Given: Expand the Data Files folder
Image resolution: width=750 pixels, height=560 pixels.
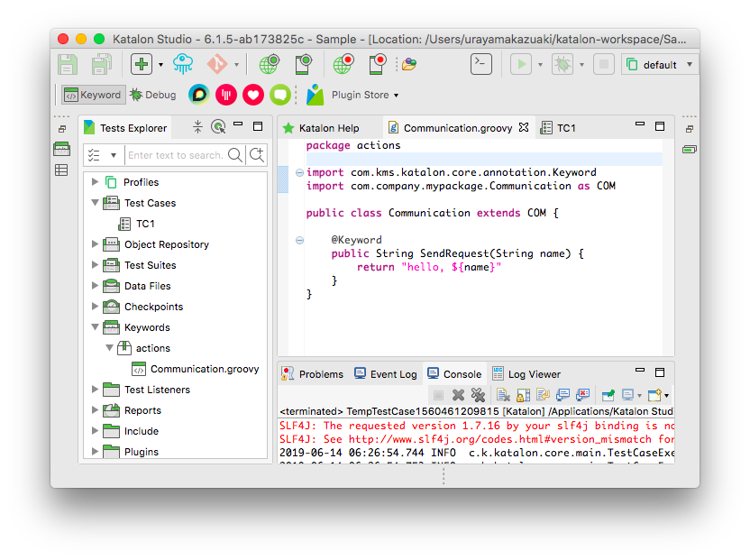Looking at the screenshot, I should pyautogui.click(x=95, y=286).
